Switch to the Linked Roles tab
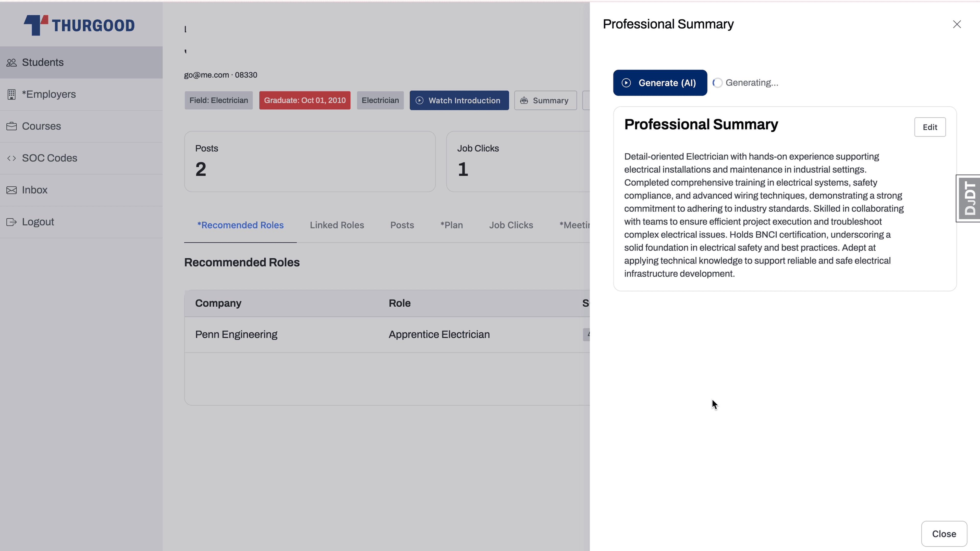980x551 pixels. (337, 225)
